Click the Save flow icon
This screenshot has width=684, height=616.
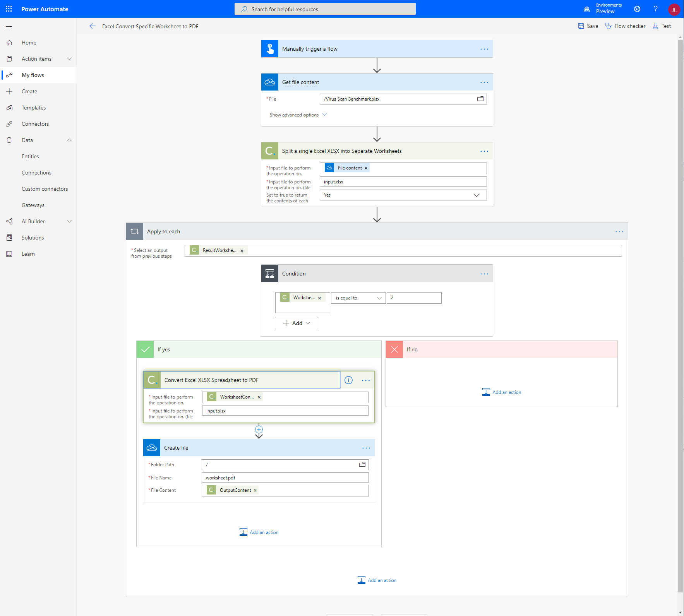[581, 26]
